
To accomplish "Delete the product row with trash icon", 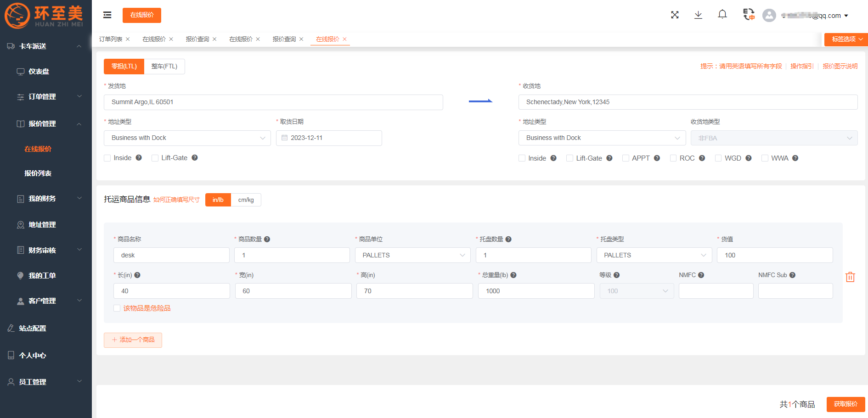I will pyautogui.click(x=850, y=277).
